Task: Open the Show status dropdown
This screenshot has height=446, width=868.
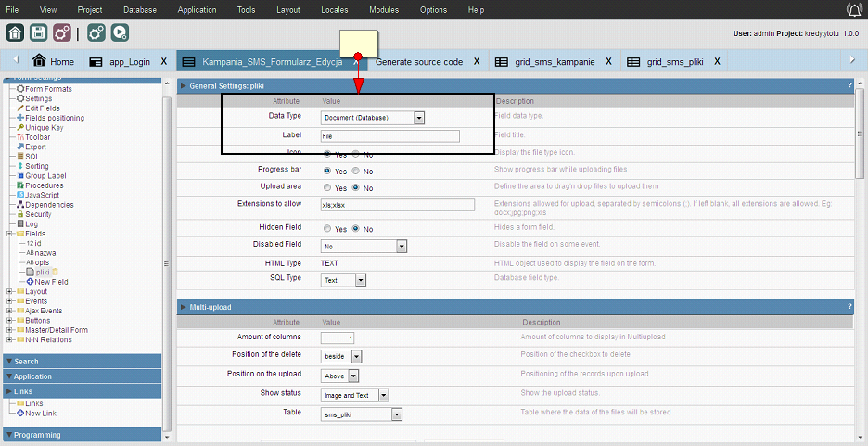Action: pos(355,396)
